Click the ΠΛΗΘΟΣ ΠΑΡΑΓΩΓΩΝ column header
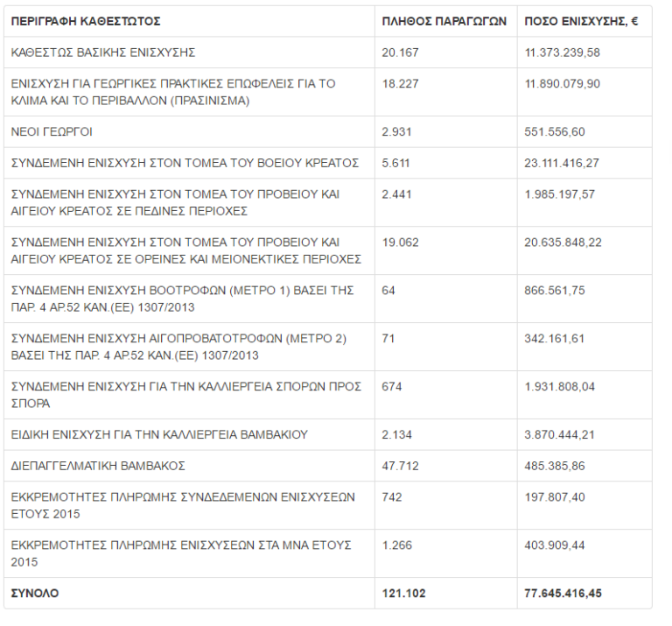This screenshot has width=672, height=626. [x=444, y=21]
